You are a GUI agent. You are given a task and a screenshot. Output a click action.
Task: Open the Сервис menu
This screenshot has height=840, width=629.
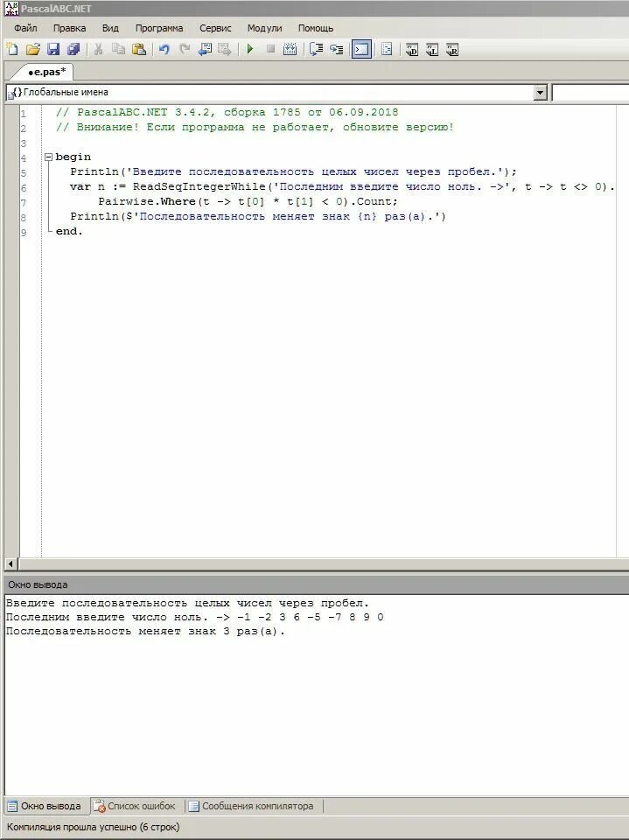(x=215, y=28)
